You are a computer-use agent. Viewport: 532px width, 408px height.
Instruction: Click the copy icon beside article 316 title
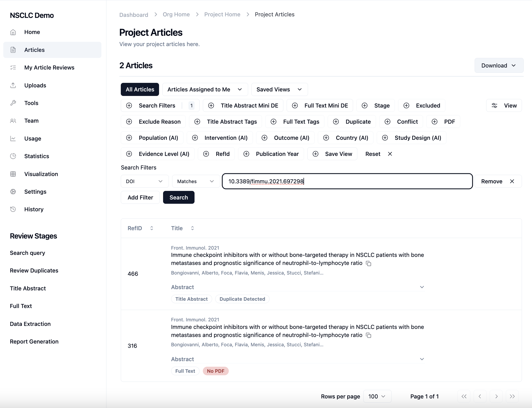pos(368,335)
